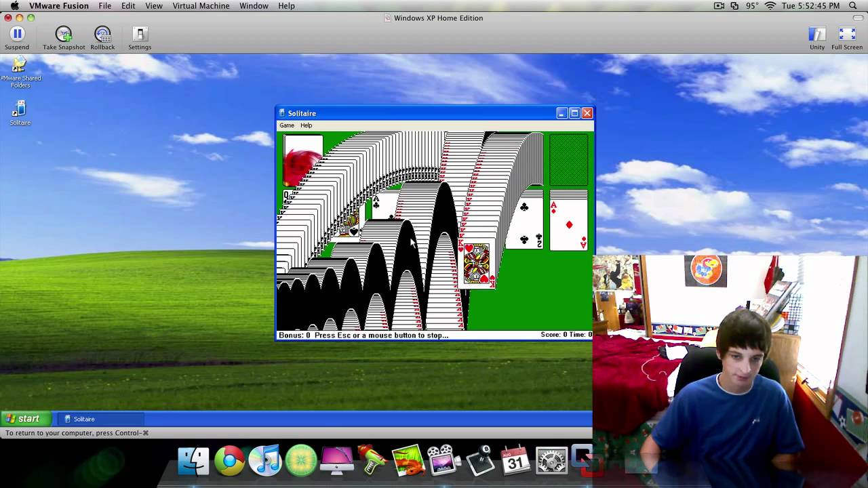This screenshot has height=488, width=868.
Task: Click Finder in the Dock
Action: [194, 461]
